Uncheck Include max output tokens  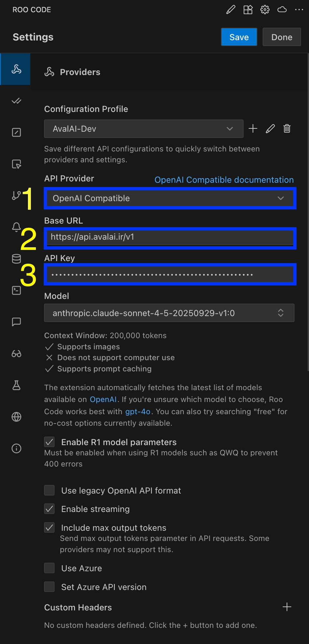click(49, 527)
